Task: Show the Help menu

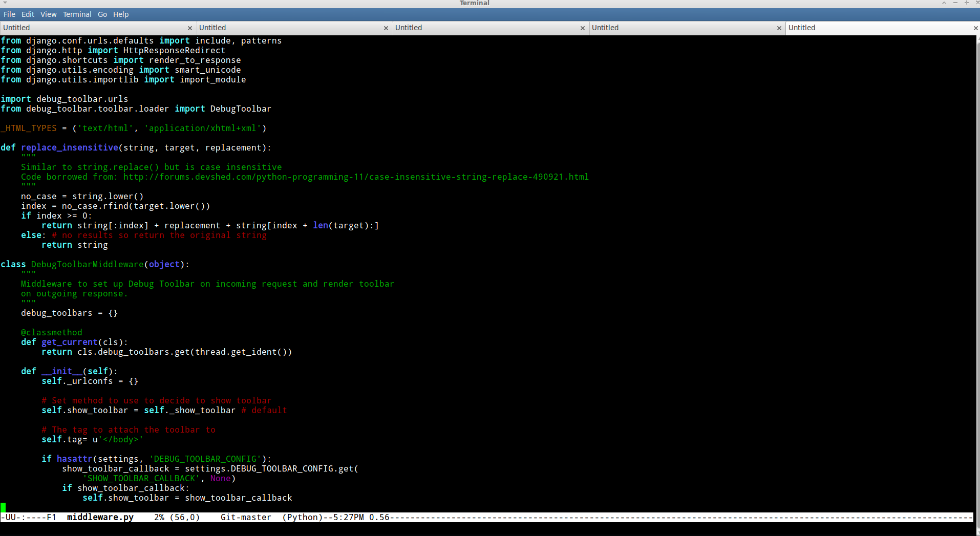Action: pos(121,14)
